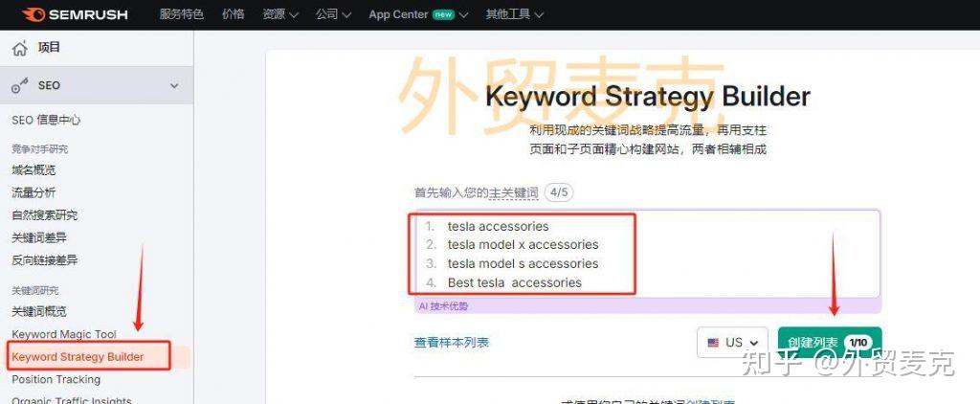Click the 4/5 keyword counter badge
Screen dimensions: 980x404
coord(558,192)
